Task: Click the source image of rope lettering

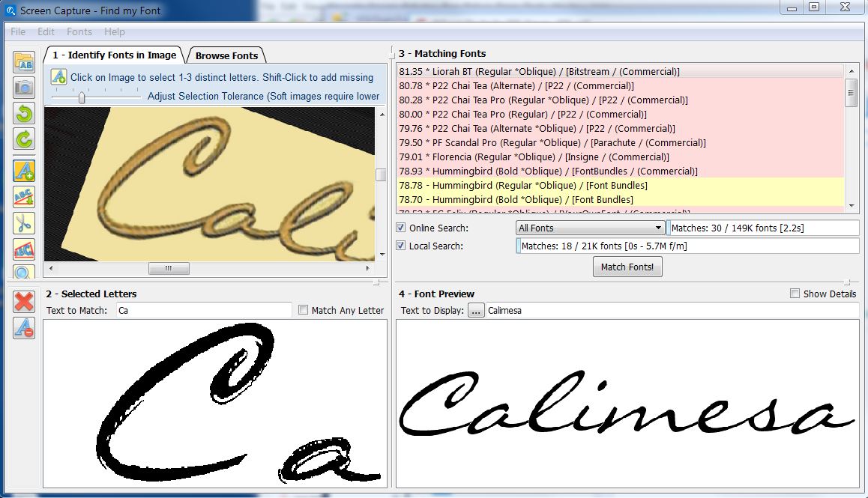Action: coord(209,184)
